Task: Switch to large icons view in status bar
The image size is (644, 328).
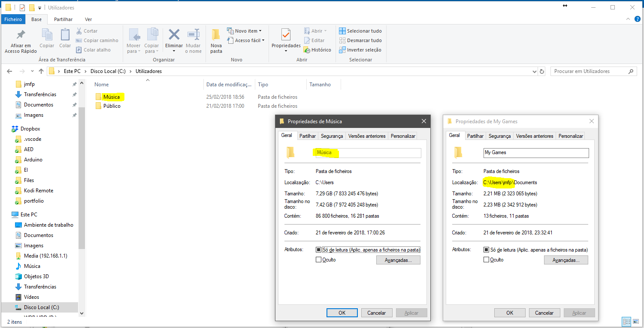Action: [x=635, y=321]
